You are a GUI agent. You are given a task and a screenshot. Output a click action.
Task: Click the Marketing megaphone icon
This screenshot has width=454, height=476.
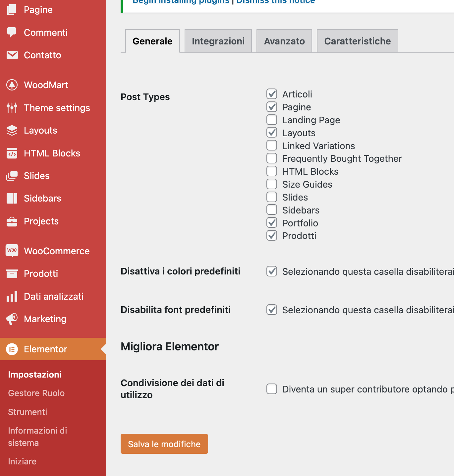click(x=12, y=319)
